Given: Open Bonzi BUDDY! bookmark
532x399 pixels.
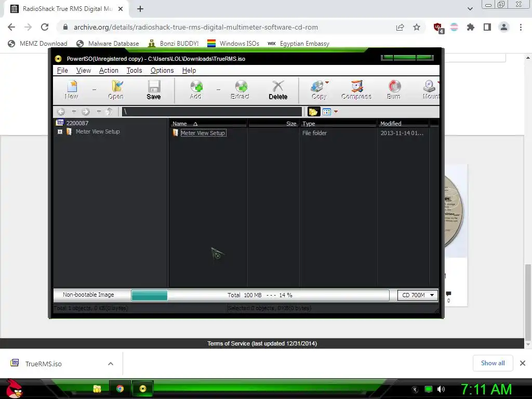Looking at the screenshot, I should (x=174, y=44).
